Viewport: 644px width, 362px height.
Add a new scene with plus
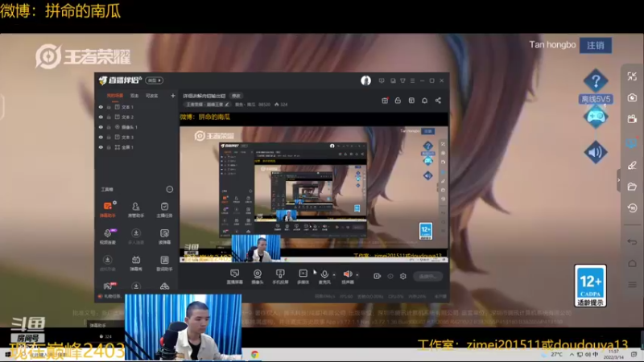pos(173,96)
